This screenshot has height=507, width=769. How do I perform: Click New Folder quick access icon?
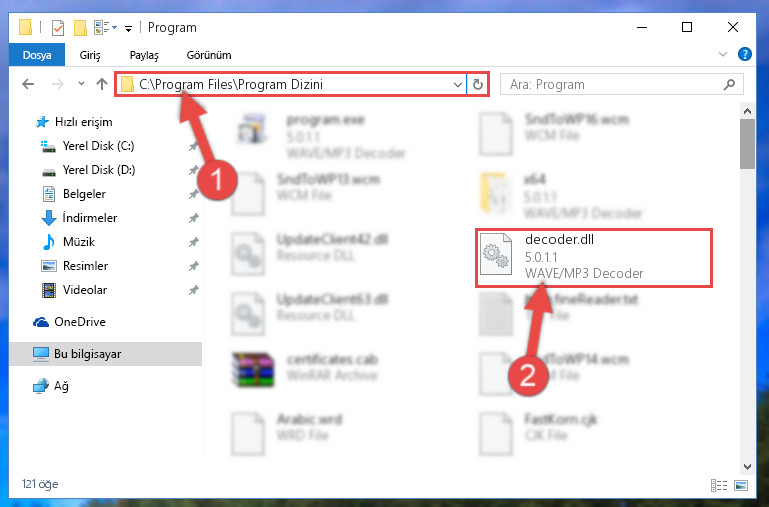[x=80, y=27]
